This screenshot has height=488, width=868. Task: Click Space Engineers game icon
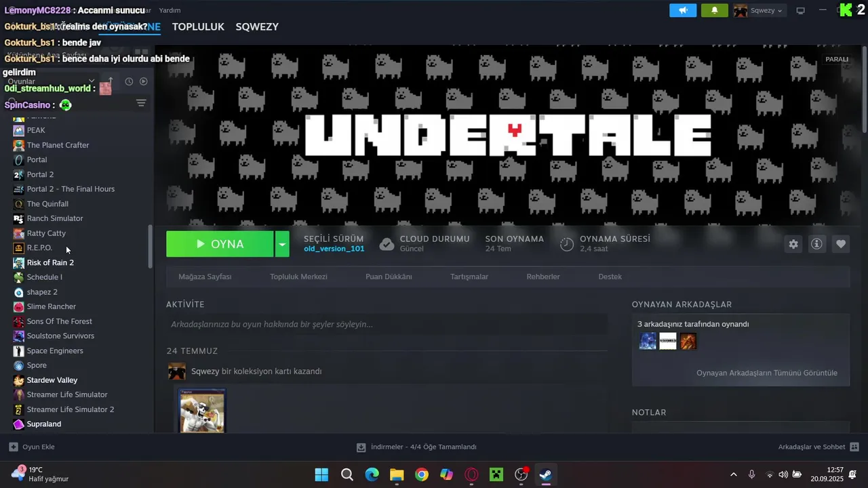pos(19,351)
